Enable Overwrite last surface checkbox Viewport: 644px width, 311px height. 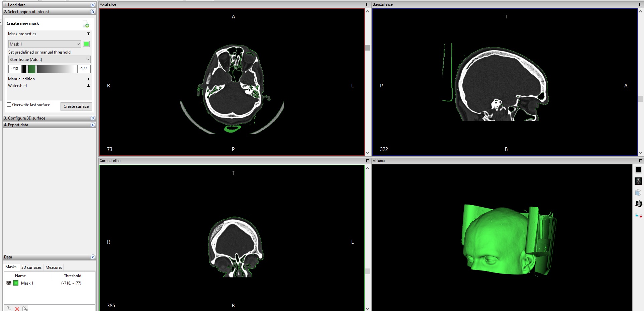tap(9, 105)
